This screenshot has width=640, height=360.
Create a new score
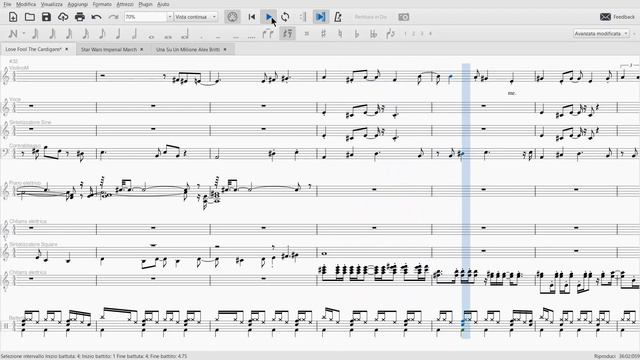coord(13,17)
